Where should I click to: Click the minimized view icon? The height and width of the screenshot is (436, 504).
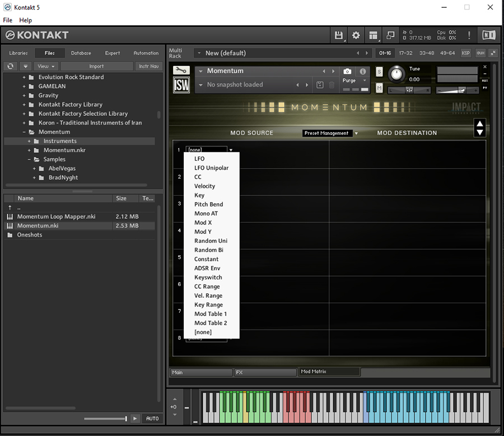click(390, 35)
